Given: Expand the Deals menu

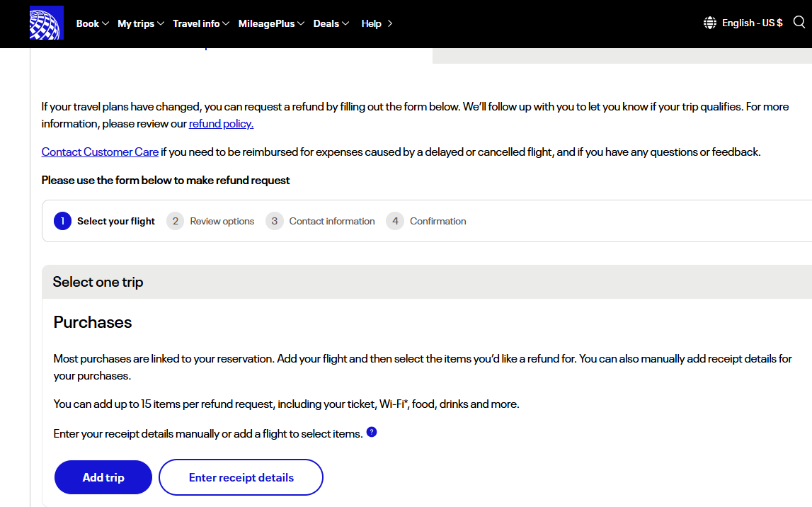Looking at the screenshot, I should tap(331, 23).
